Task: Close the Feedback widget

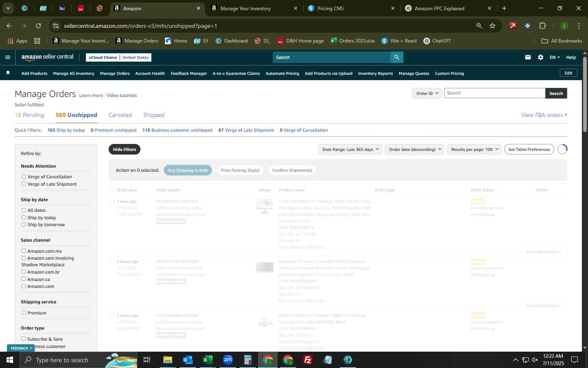Action: coord(31,348)
